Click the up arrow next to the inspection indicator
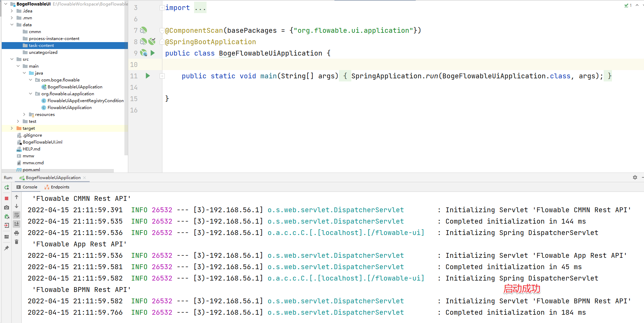Viewport: 644px width, 323px height. [637, 5]
